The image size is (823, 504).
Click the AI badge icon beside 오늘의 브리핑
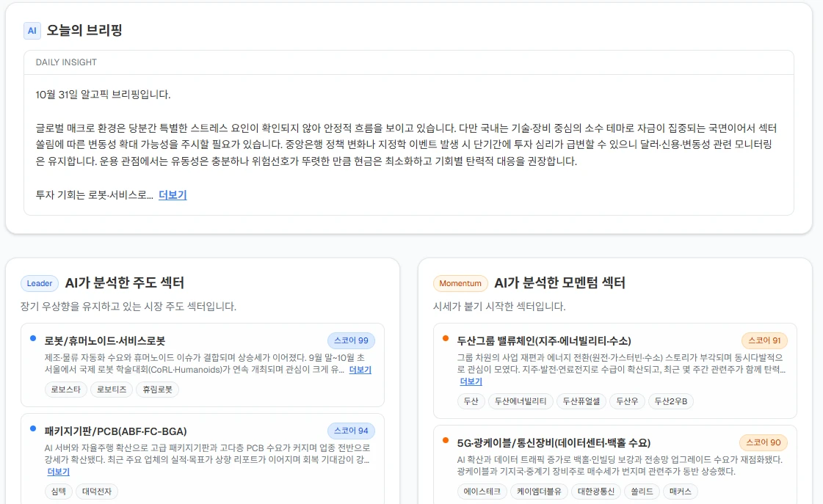coord(32,31)
